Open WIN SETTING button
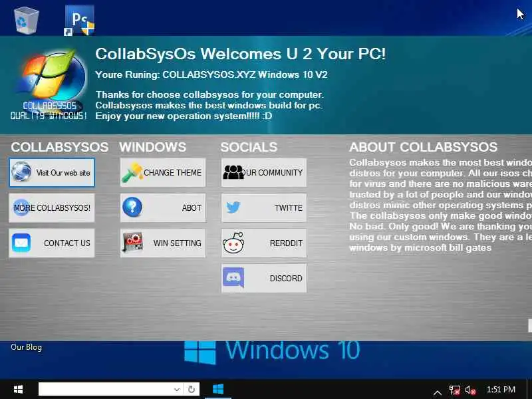Screen dimensions: 532x399 tap(163, 243)
